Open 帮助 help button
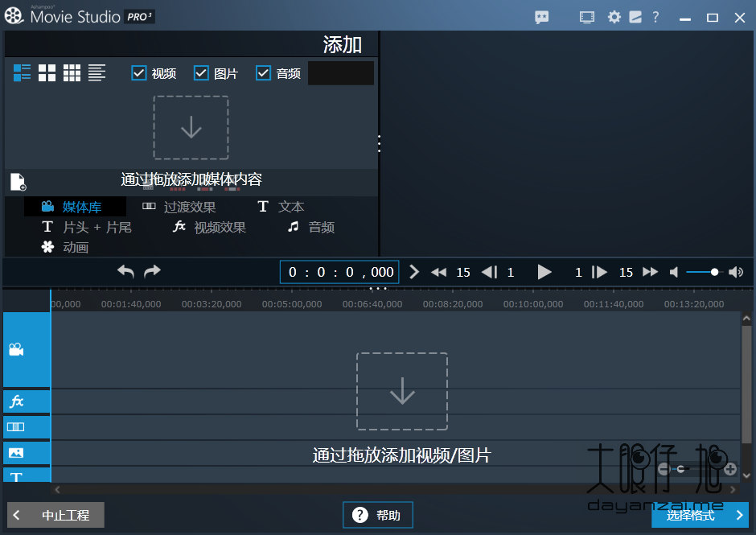Image resolution: width=756 pixels, height=535 pixels. pos(378,515)
